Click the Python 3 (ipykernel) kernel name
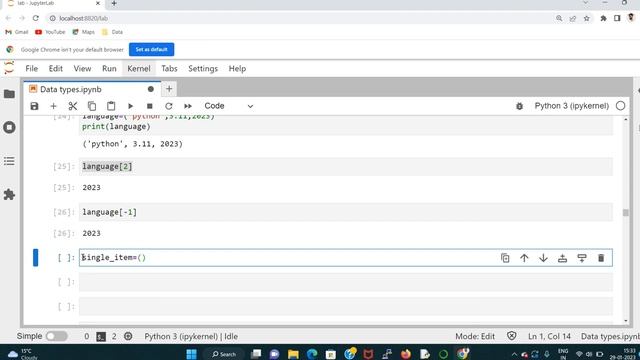This screenshot has height=360, width=640. click(x=571, y=106)
